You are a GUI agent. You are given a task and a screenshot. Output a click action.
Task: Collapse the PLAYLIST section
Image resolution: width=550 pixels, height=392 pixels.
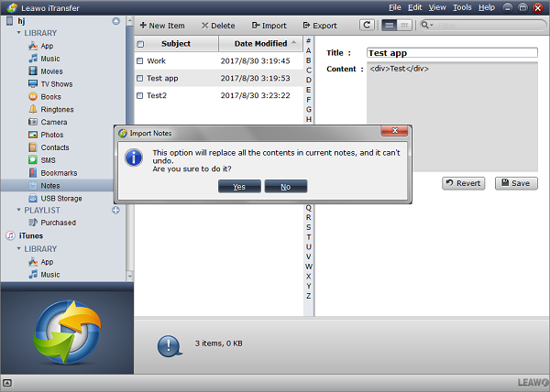point(19,210)
